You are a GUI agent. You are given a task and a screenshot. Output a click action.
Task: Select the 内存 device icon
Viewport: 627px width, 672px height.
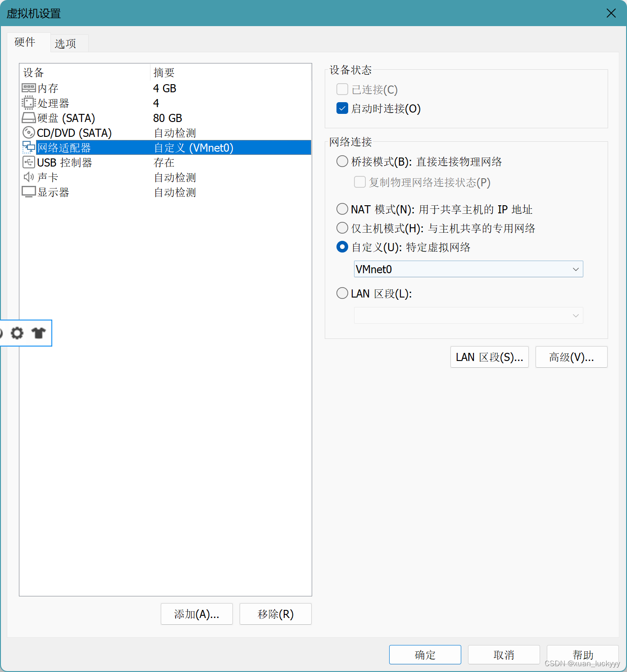pyautogui.click(x=28, y=88)
